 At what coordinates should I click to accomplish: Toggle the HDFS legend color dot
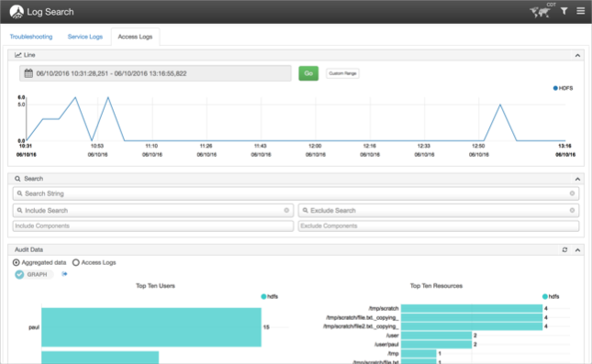pyautogui.click(x=555, y=88)
